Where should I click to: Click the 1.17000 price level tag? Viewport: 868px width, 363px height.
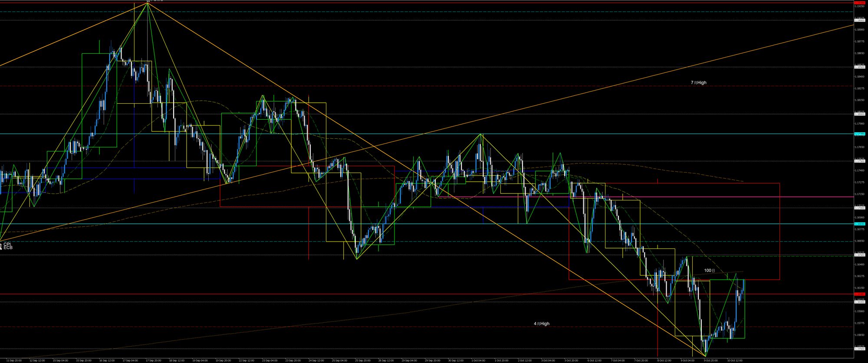859,208
